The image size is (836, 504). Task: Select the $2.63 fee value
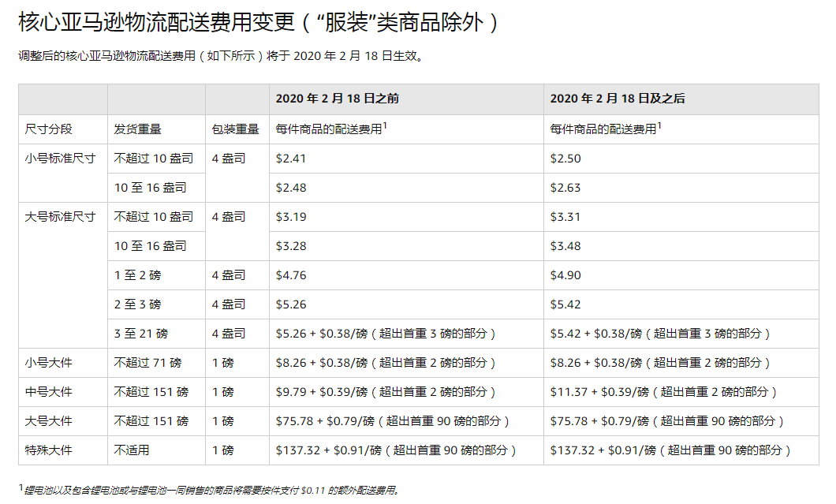tap(565, 188)
